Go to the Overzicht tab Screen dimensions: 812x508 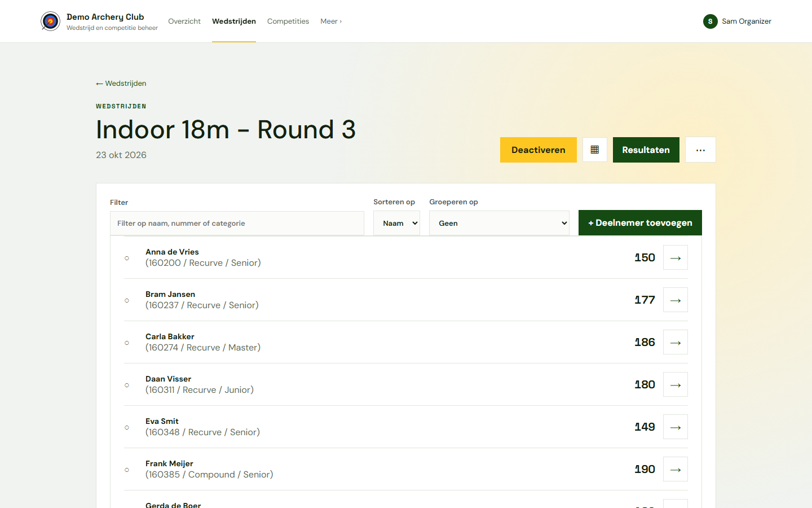point(184,21)
